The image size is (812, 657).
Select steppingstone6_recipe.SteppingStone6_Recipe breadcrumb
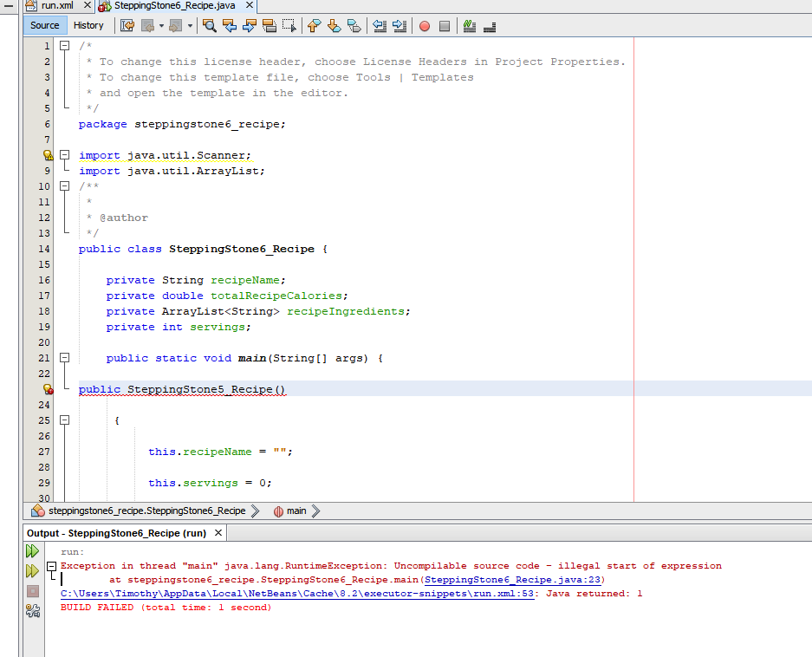(x=147, y=511)
